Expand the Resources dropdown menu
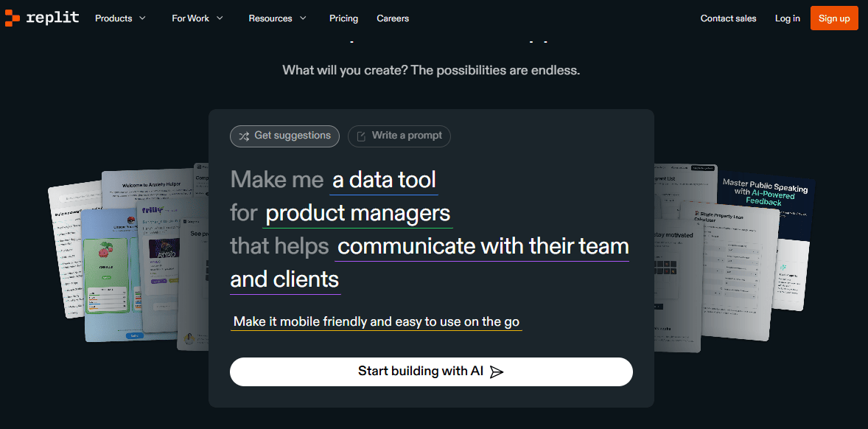This screenshot has width=868, height=429. (277, 18)
